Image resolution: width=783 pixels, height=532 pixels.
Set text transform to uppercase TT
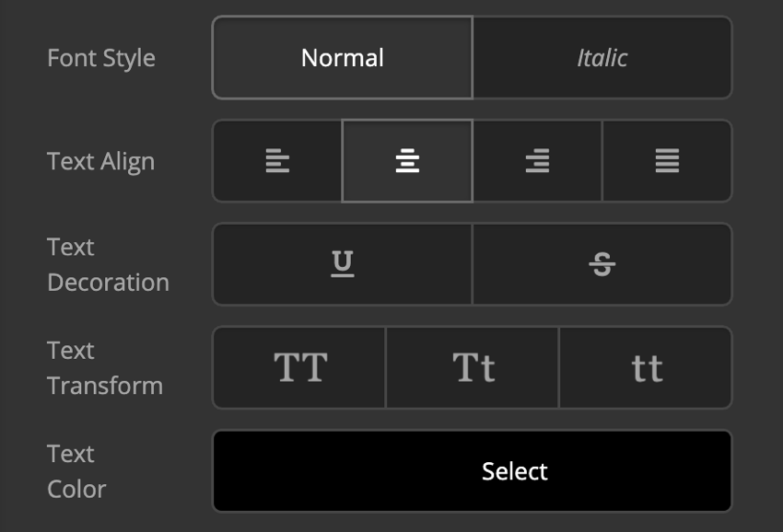tap(300, 367)
